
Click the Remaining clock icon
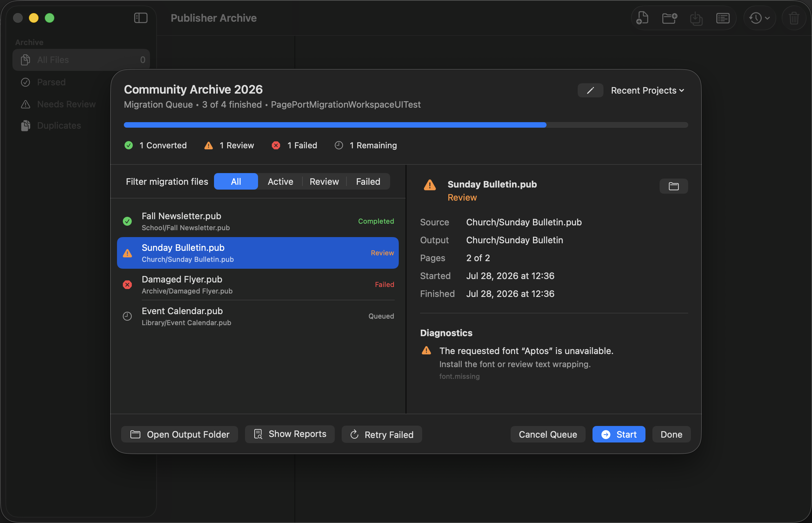pyautogui.click(x=339, y=146)
